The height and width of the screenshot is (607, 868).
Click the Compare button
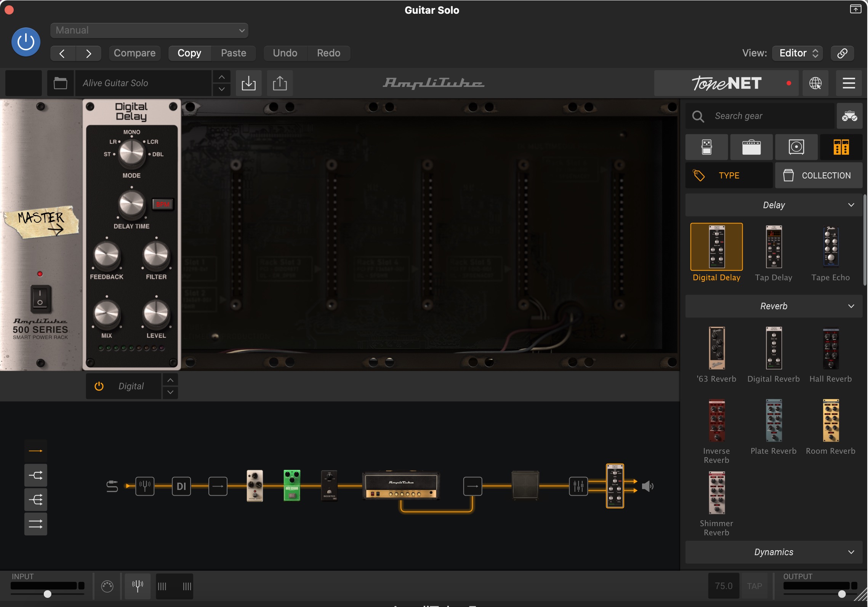pyautogui.click(x=135, y=53)
